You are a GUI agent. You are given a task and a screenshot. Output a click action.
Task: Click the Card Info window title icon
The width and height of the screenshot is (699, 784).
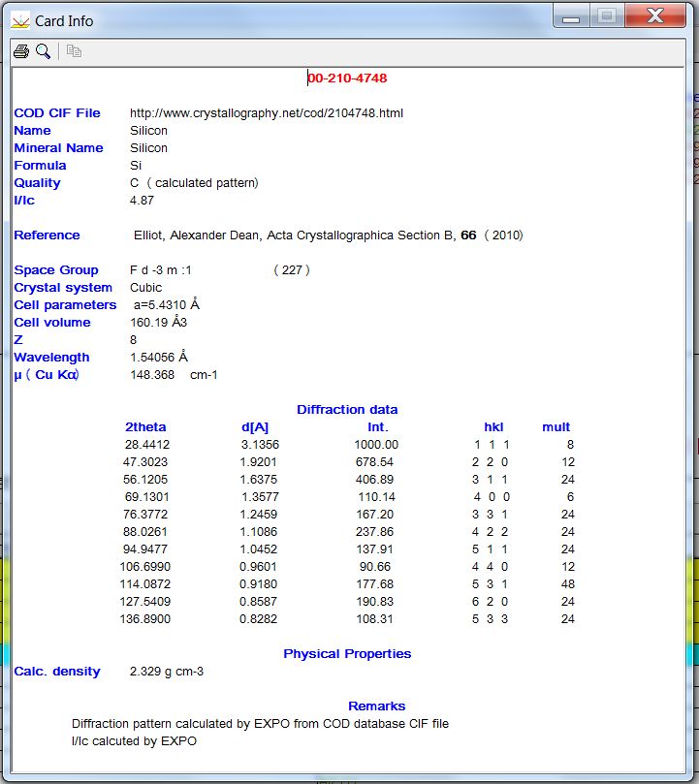(x=18, y=19)
